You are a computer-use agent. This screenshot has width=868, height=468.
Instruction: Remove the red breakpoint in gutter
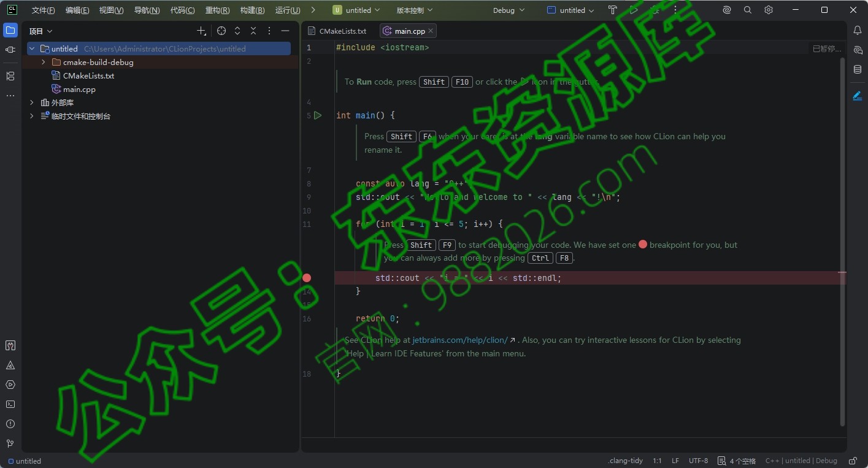pos(307,278)
